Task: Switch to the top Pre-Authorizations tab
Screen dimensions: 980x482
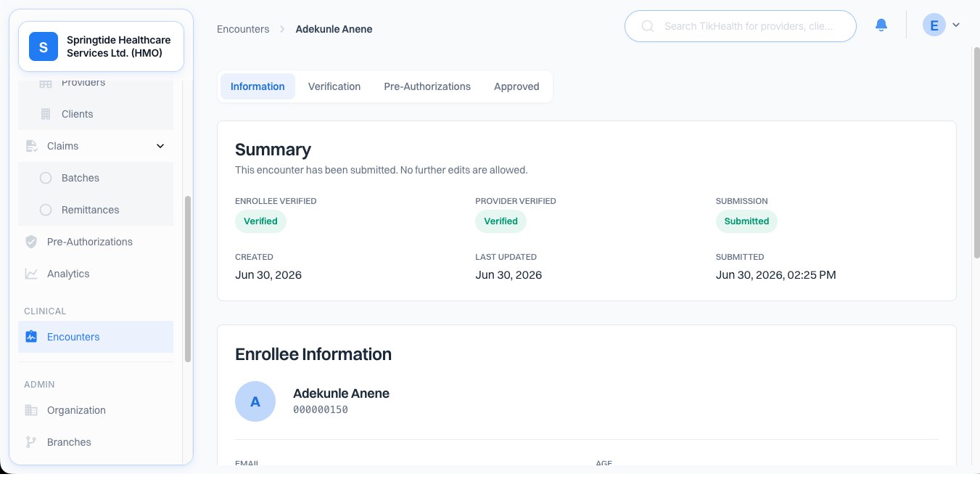Action: pos(427,86)
